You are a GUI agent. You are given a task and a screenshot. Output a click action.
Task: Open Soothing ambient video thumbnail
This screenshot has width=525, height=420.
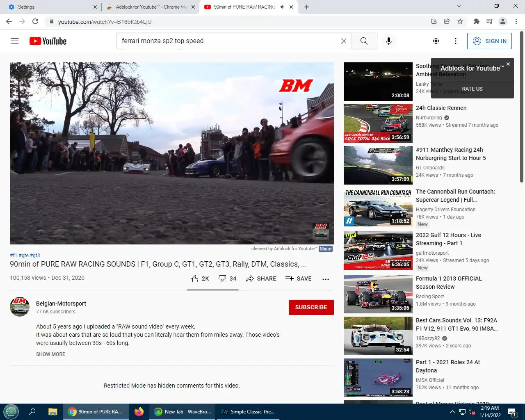click(378, 82)
